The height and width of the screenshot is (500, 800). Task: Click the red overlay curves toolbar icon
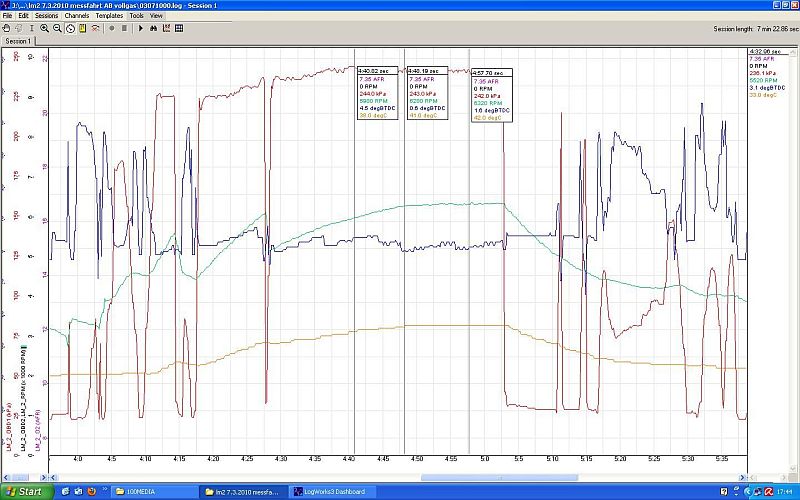(95, 29)
